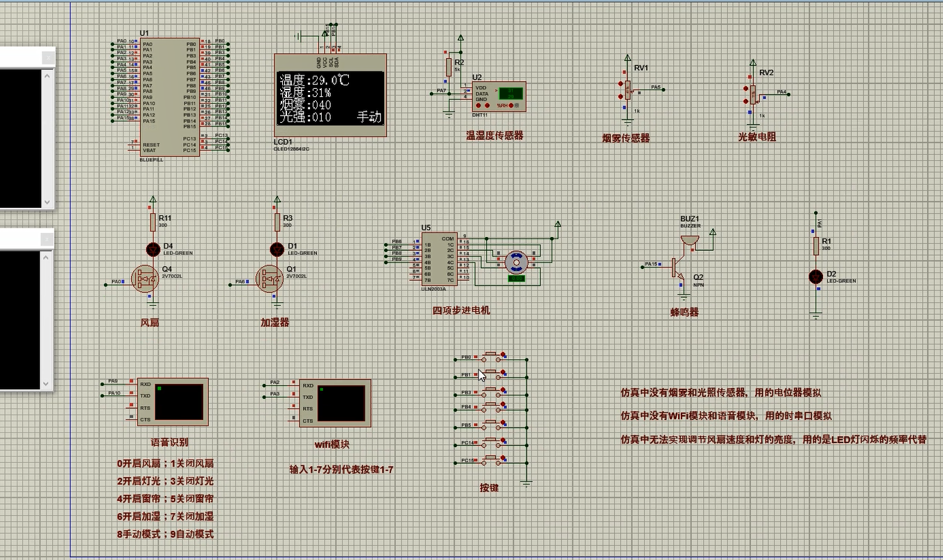
Task: Click the D2 green LED
Action: (815, 277)
